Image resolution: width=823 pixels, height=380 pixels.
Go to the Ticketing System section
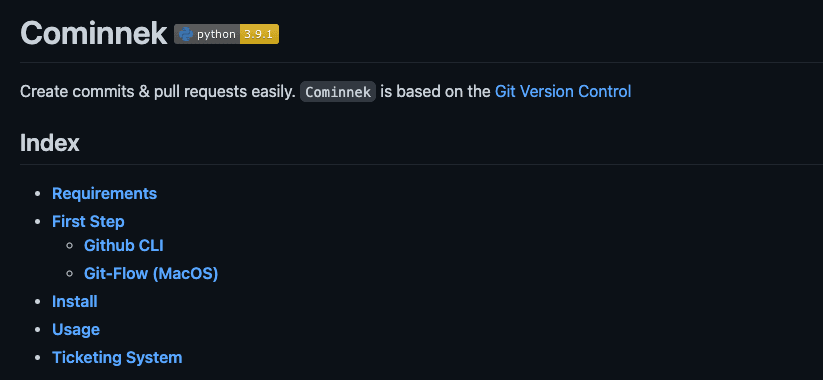(x=117, y=358)
